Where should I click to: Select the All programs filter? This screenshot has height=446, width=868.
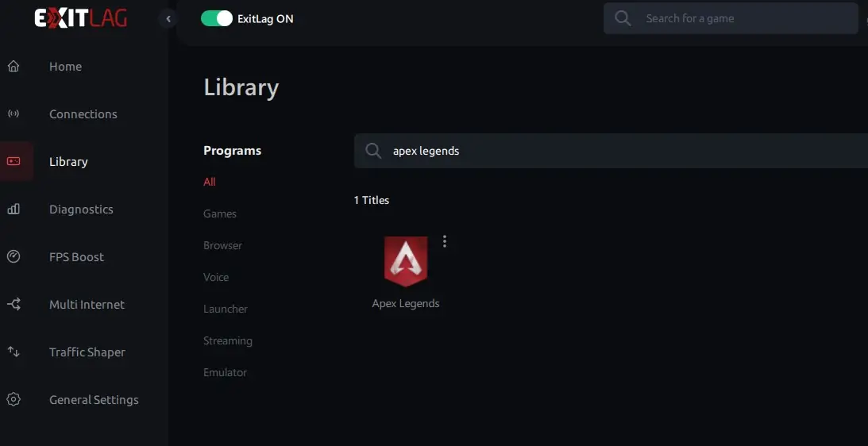click(209, 182)
